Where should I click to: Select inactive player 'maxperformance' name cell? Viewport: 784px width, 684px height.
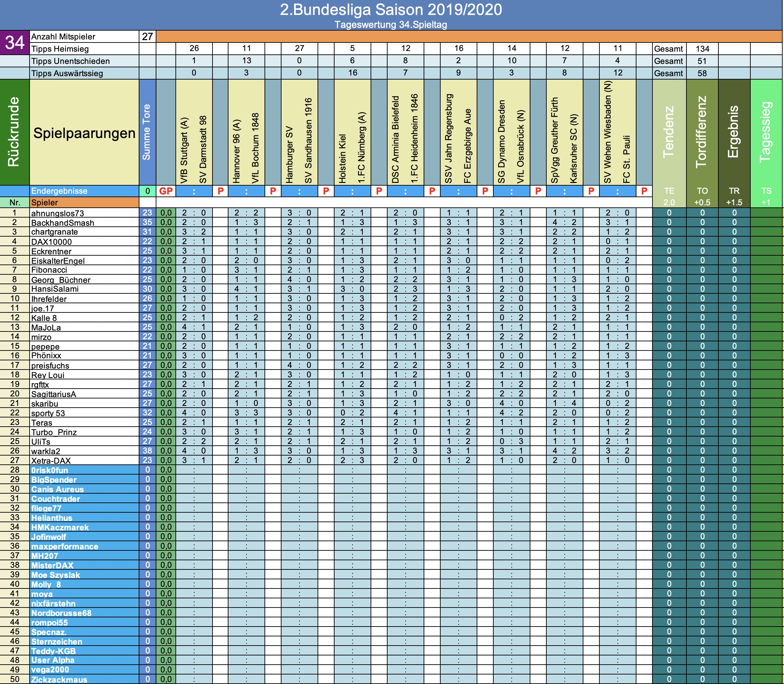84,546
